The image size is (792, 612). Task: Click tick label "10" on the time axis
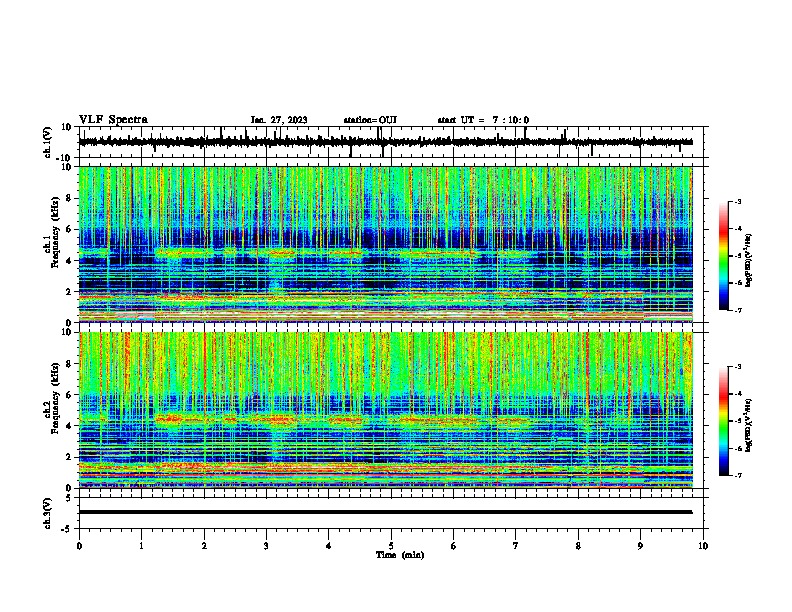703,546
